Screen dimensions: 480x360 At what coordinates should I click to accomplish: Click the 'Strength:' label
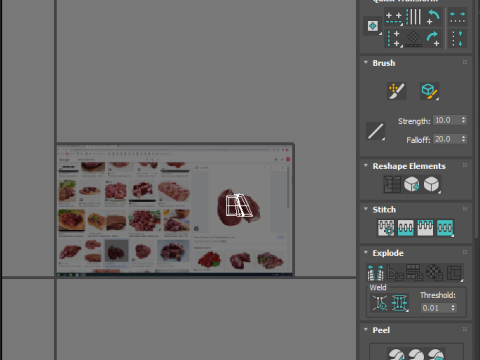[414, 121]
